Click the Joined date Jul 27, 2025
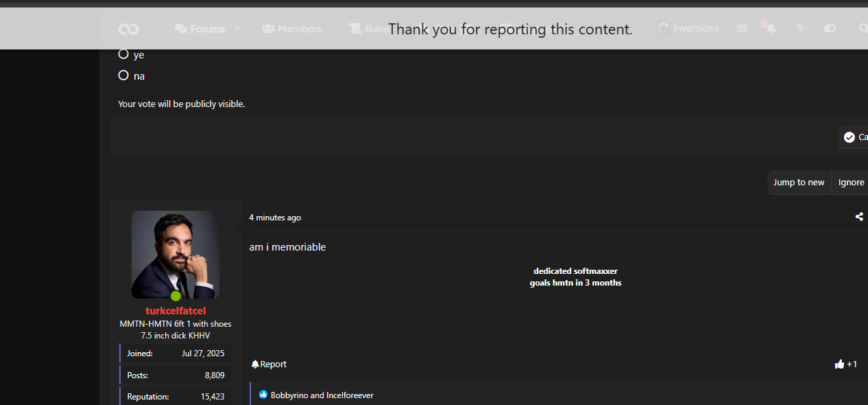Image resolution: width=868 pixels, height=405 pixels. click(203, 354)
